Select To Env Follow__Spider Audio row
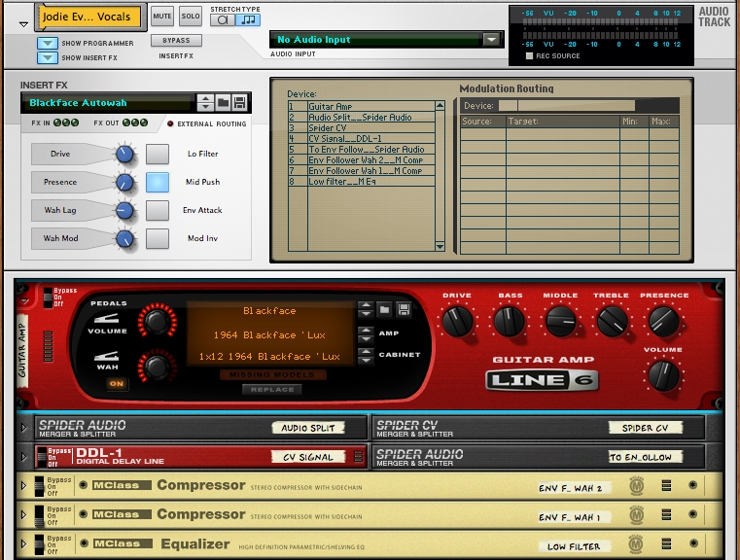The width and height of the screenshot is (740, 560). click(362, 149)
